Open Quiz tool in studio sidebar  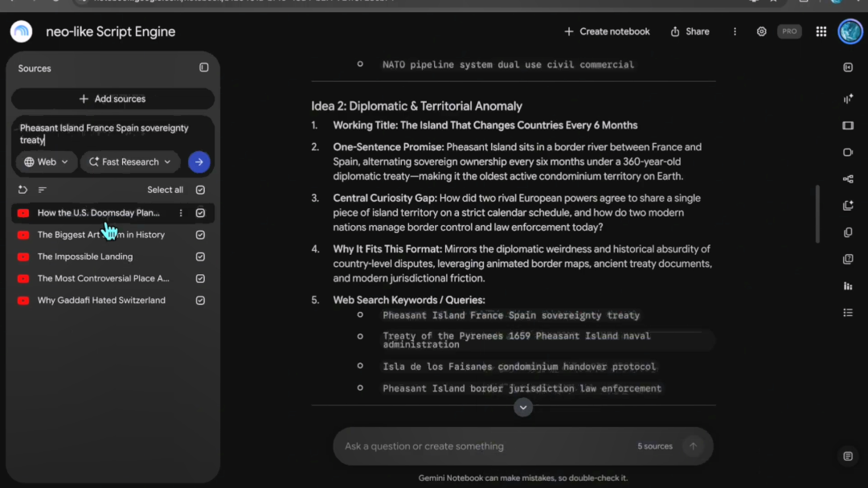click(848, 259)
